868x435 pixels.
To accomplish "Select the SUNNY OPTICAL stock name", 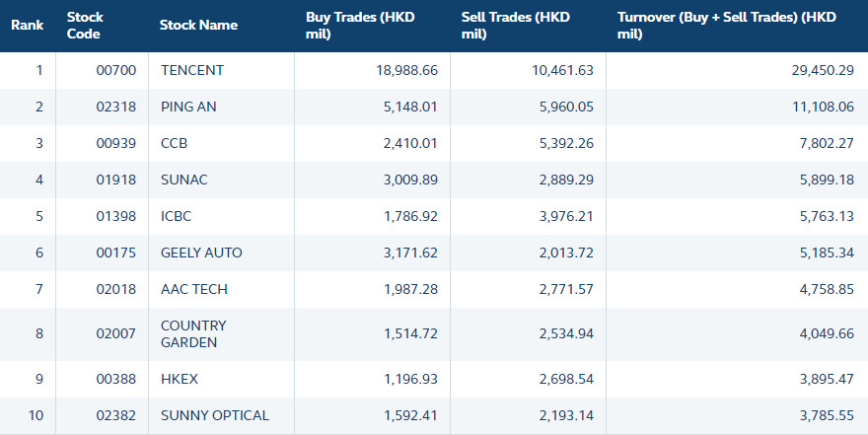I will (214, 415).
